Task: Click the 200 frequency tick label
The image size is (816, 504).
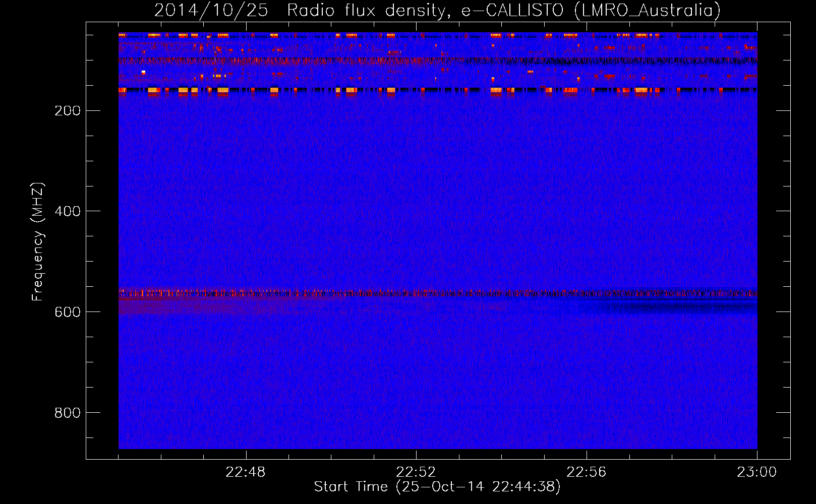Action: click(x=68, y=111)
